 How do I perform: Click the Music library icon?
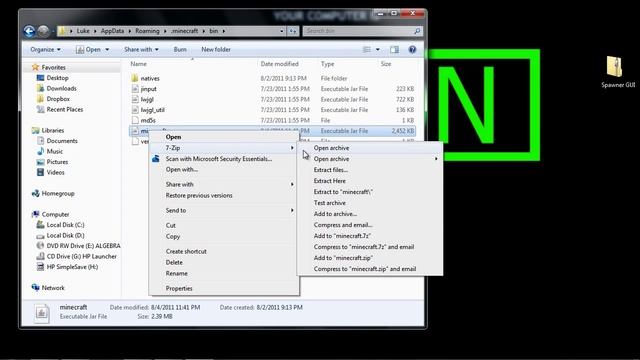[40, 151]
